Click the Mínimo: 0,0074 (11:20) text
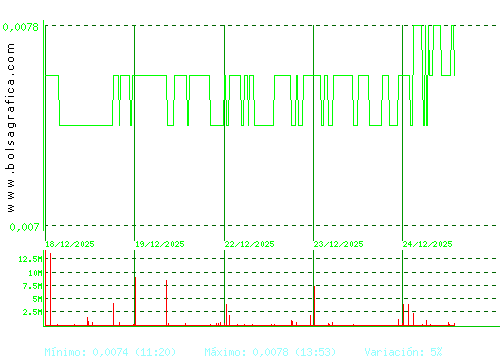The image size is (500, 360). pos(110,352)
